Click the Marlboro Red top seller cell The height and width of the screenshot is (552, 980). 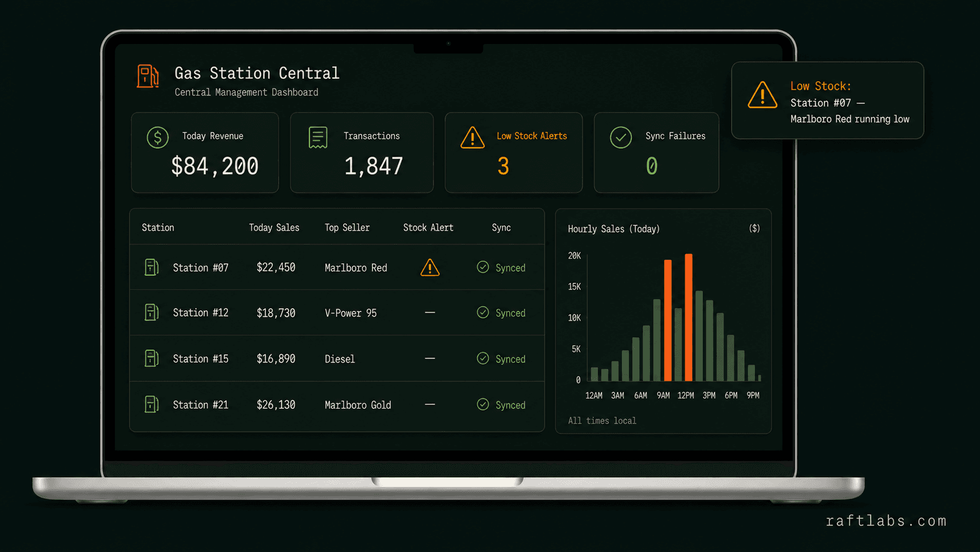coord(356,267)
